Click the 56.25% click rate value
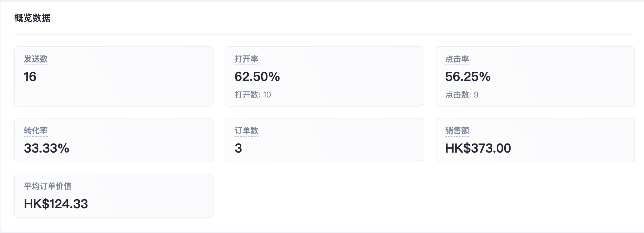This screenshot has width=644, height=233. [x=468, y=77]
